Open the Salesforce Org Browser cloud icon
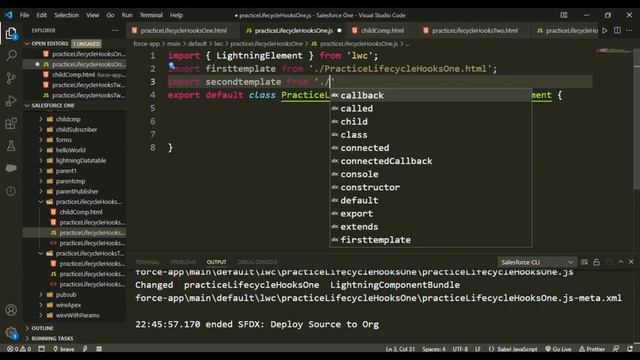The image size is (640, 360). tap(11, 168)
